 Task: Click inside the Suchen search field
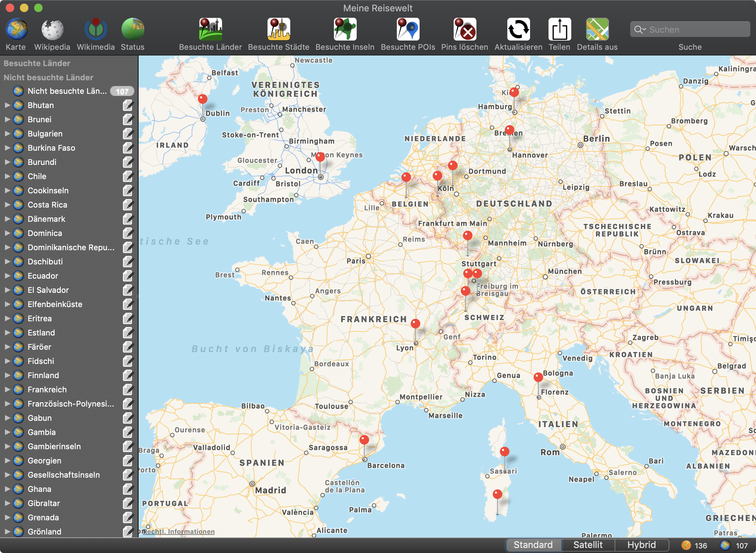coord(690,29)
